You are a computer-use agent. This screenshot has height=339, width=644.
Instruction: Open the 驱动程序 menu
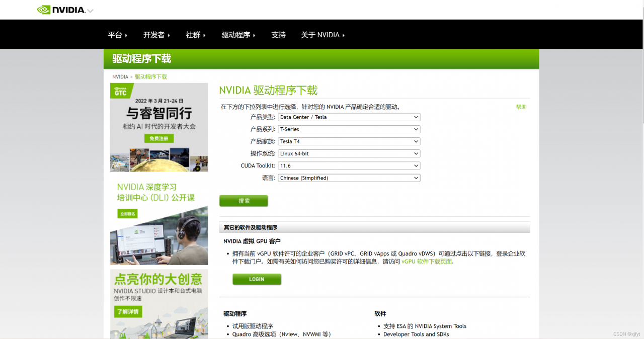[x=238, y=35]
